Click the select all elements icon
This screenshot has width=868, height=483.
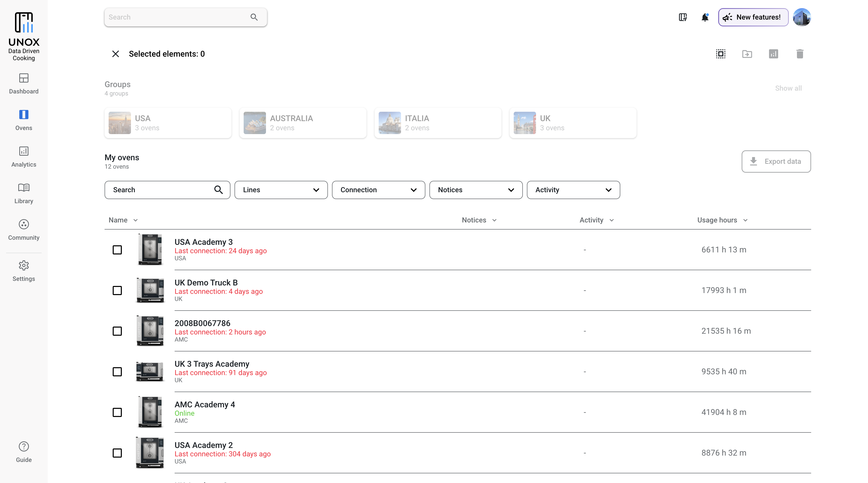point(720,54)
